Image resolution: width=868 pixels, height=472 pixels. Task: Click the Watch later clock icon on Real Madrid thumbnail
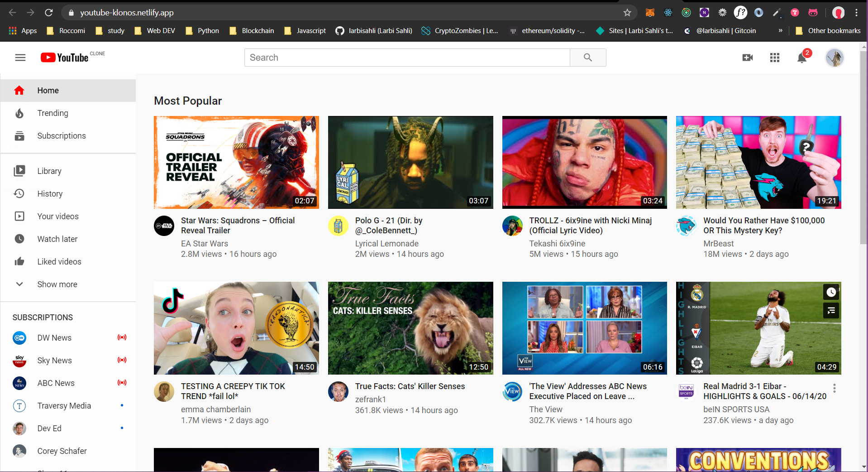[x=831, y=292]
